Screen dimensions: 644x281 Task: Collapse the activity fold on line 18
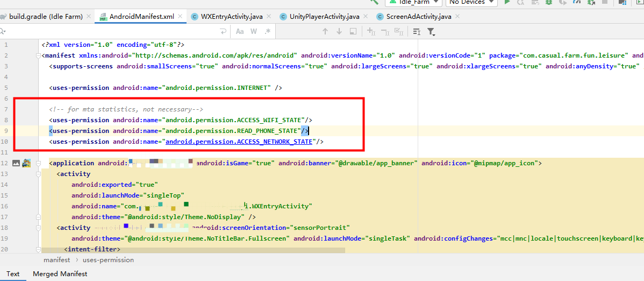pos(39,228)
